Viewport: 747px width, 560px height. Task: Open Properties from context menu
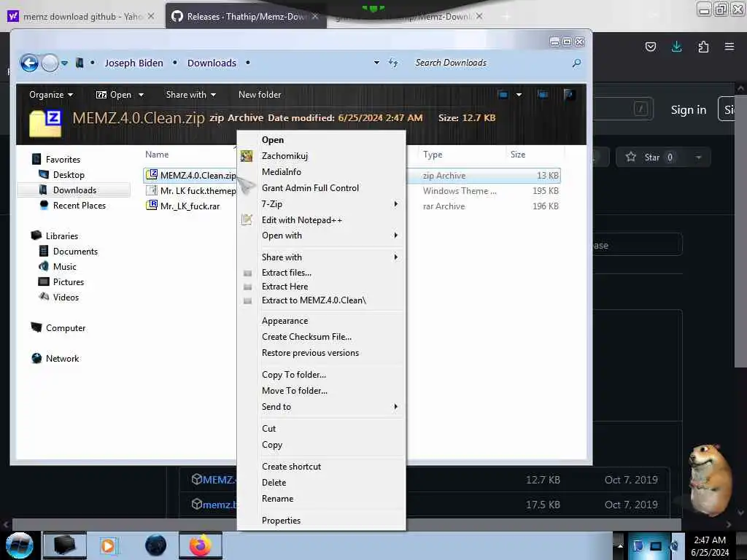(x=281, y=521)
